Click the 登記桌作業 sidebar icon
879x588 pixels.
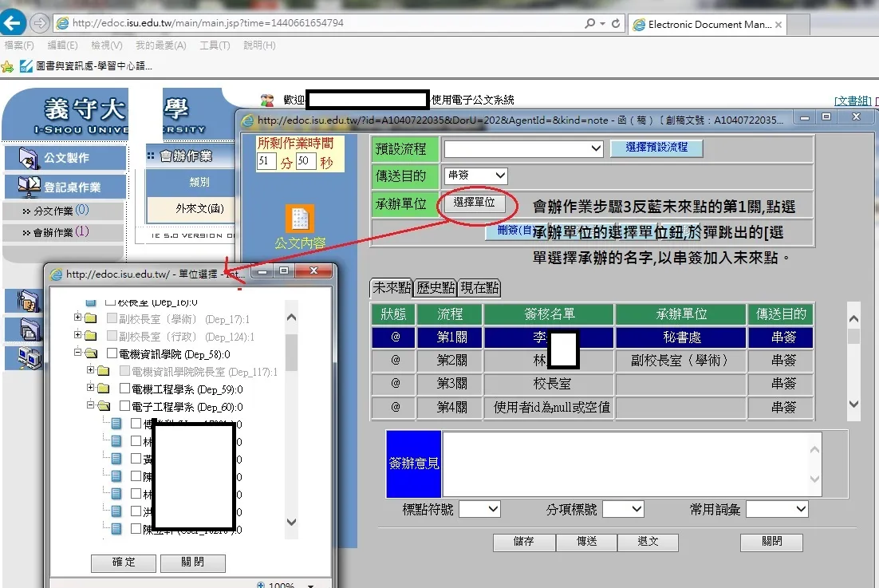30,187
